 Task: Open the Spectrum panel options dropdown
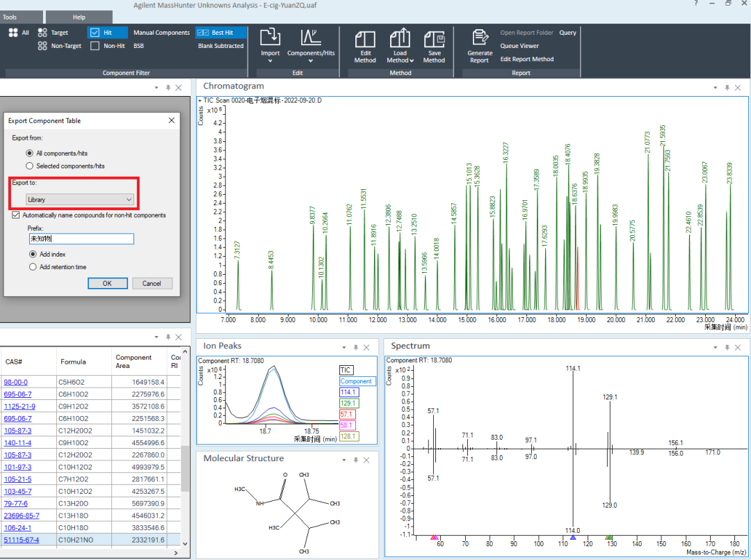[715, 347]
